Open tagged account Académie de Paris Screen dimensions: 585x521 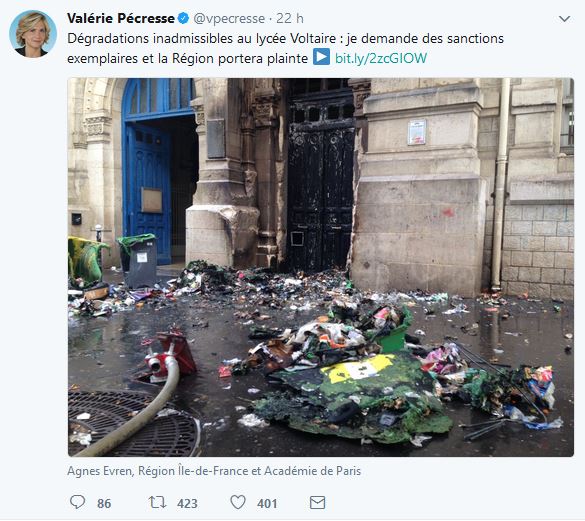click(x=313, y=471)
